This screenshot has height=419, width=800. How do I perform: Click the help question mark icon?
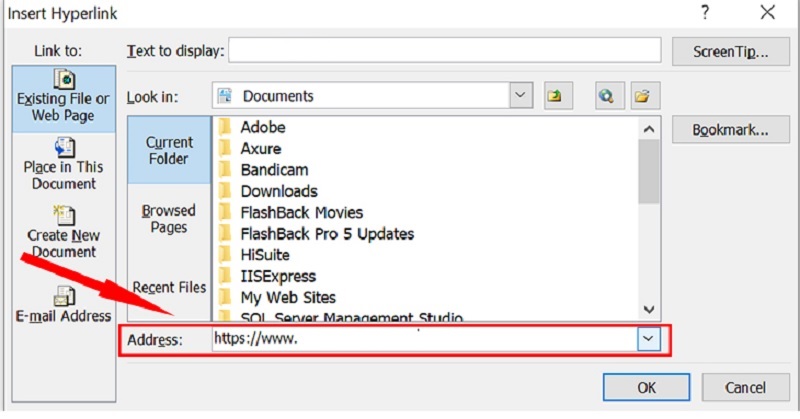coord(705,12)
